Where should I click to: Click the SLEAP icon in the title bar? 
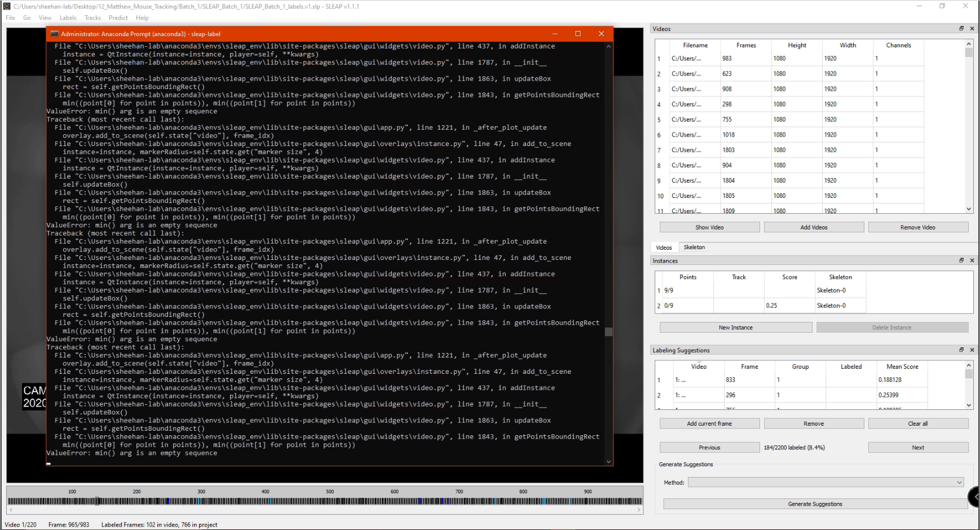(6, 6)
